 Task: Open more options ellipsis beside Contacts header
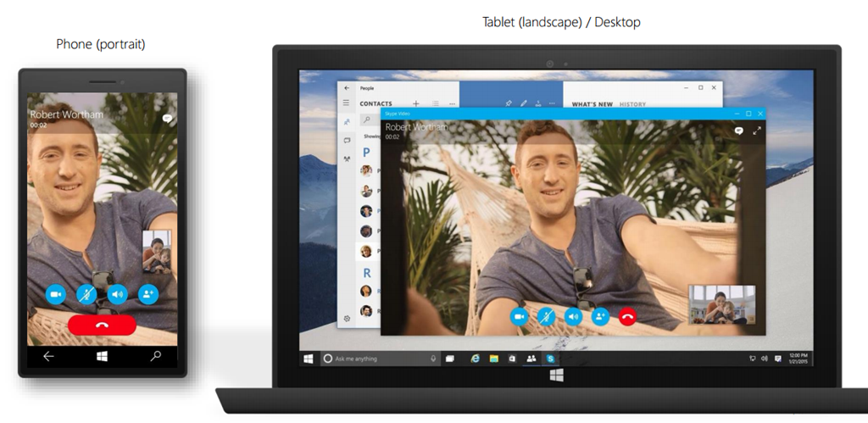point(452,103)
